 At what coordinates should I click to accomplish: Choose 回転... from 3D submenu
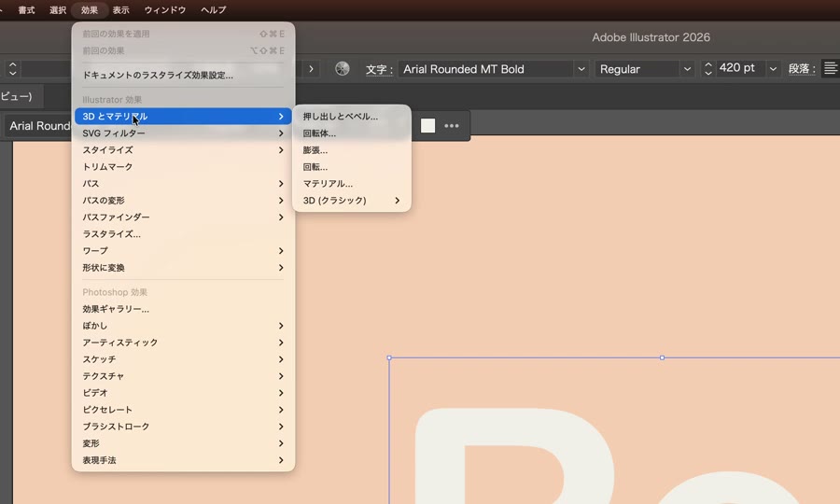click(352, 167)
